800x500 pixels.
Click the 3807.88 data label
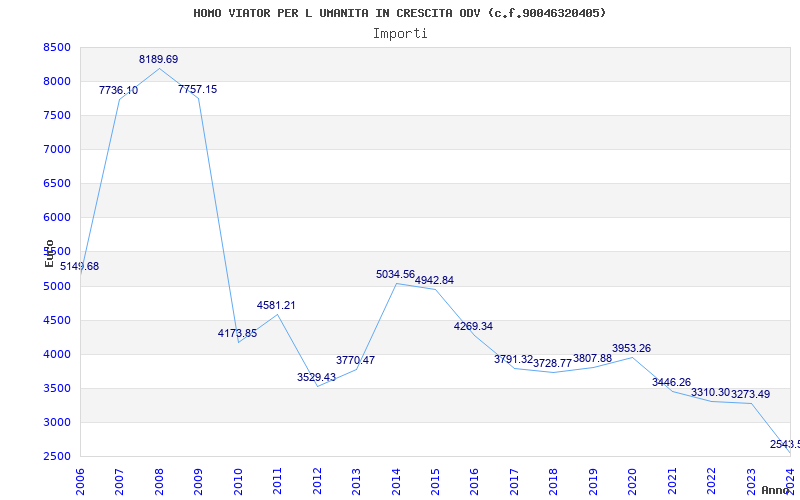click(592, 358)
